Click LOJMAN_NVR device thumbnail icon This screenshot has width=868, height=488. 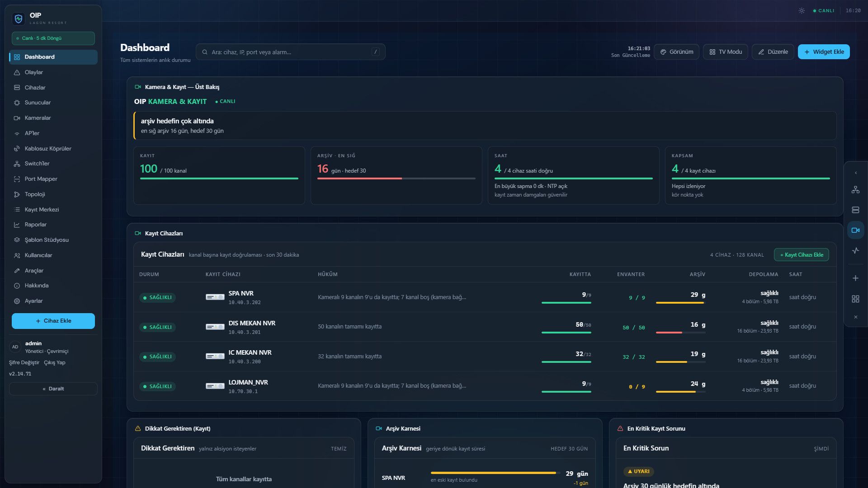click(x=215, y=386)
